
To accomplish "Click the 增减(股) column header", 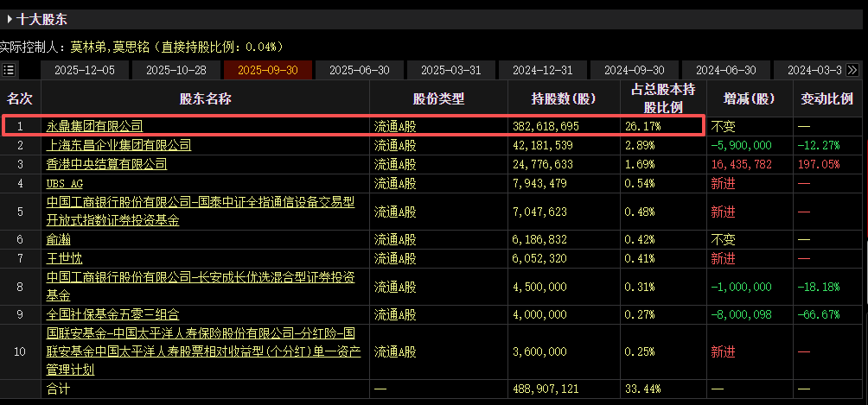I will (x=750, y=99).
